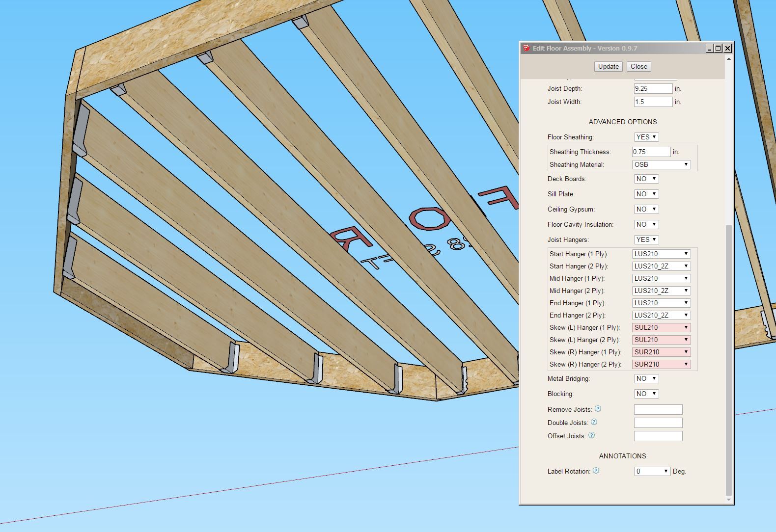The width and height of the screenshot is (776, 532).
Task: Open help icon next to Offset Joists
Action: click(591, 435)
